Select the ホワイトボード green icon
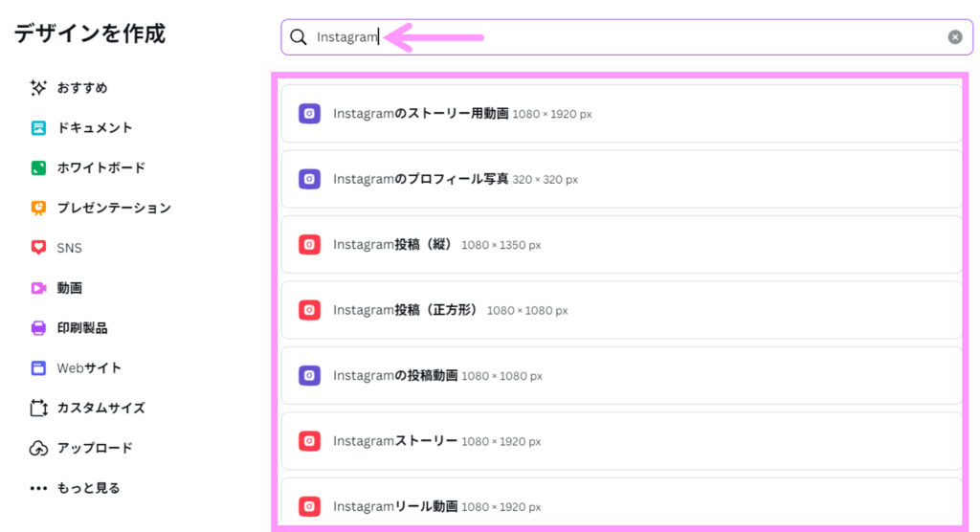This screenshot has width=980, height=532. [38, 168]
